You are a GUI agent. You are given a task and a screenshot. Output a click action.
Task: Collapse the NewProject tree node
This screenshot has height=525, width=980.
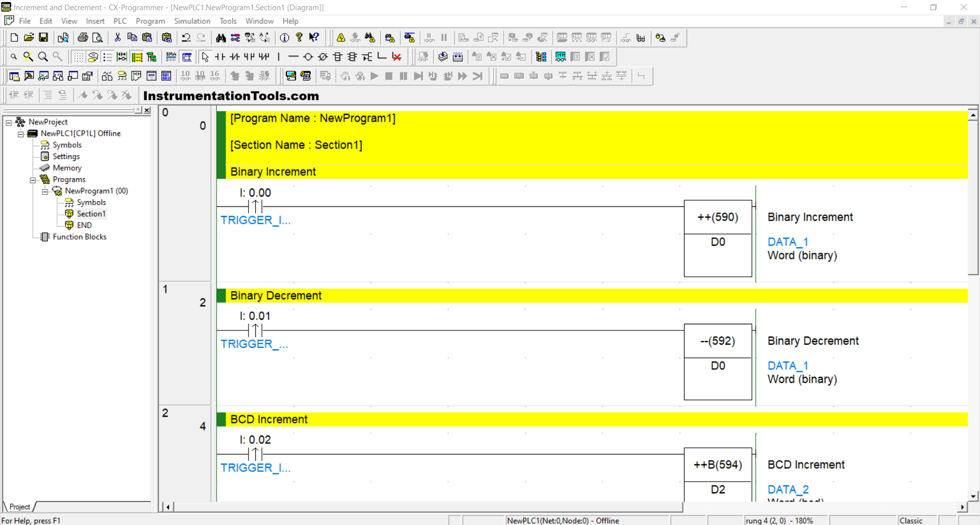9,123
